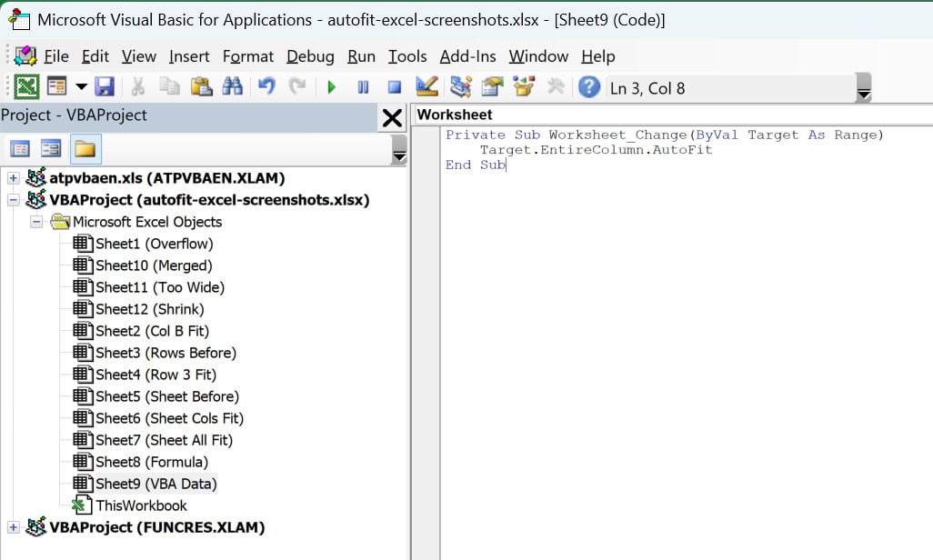Screen dimensions: 933x560
Task: Expand the atpvbaen.xls project node
Action: [x=13, y=178]
